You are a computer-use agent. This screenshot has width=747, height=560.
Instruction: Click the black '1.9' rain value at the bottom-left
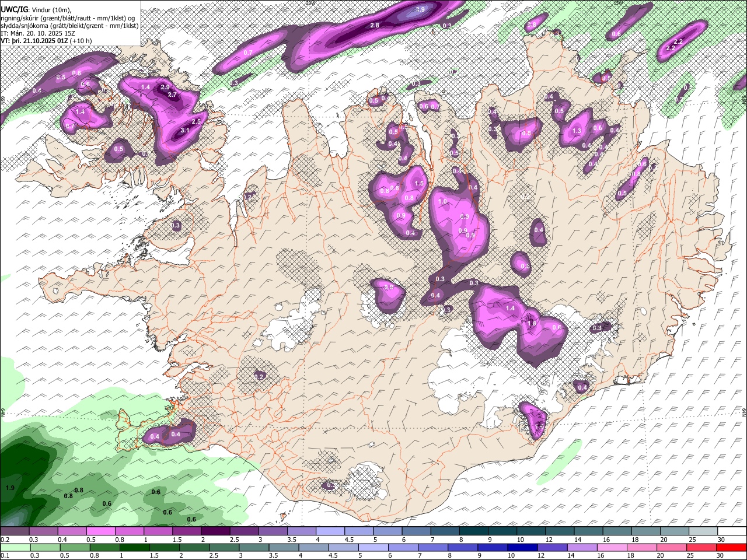[10, 488]
